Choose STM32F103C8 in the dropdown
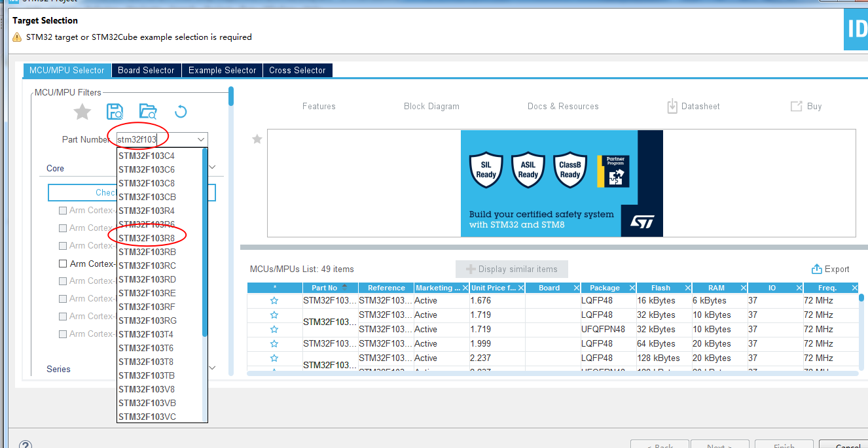Image resolution: width=868 pixels, height=448 pixels. point(147,183)
